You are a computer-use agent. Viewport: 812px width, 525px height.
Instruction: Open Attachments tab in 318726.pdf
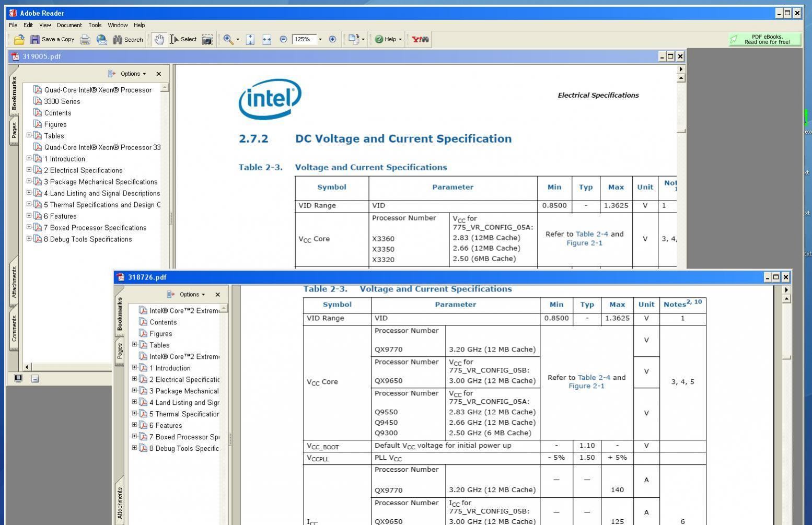click(120, 503)
